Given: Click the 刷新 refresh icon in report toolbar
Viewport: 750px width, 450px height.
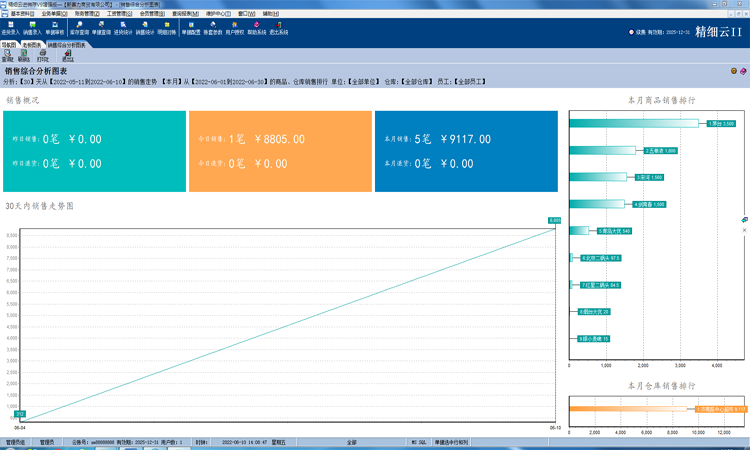Looking at the screenshot, I should pos(24,56).
